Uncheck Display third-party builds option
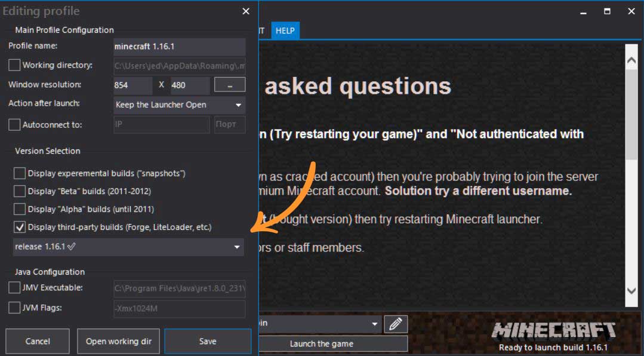 coord(20,228)
